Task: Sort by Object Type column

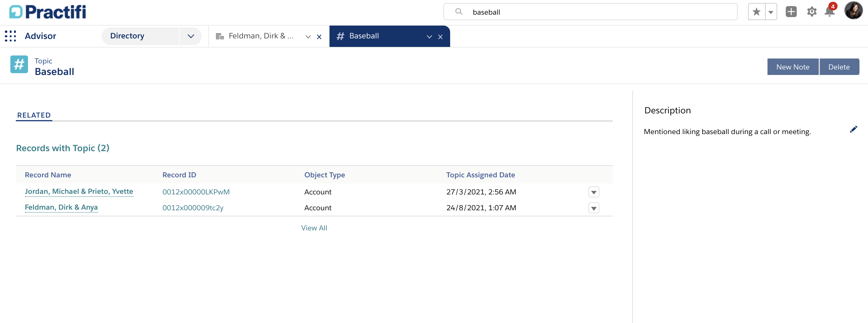Action: click(324, 175)
